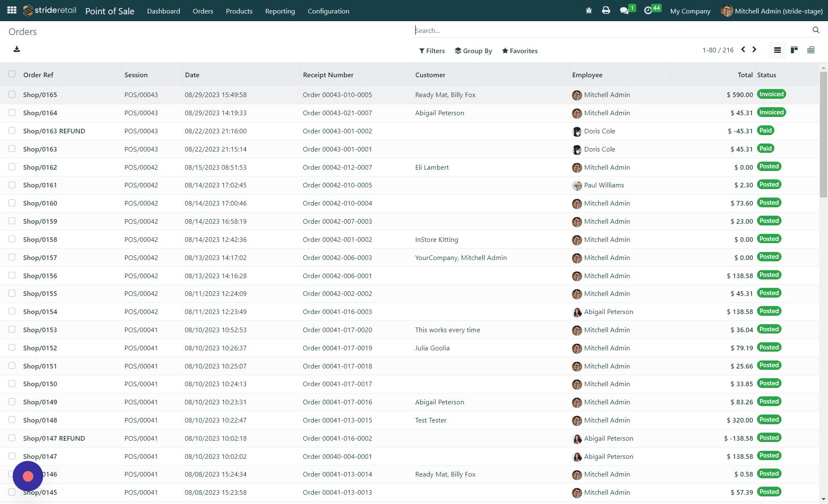Switch to kanban view icon
This screenshot has width=828, height=504.
(x=794, y=50)
